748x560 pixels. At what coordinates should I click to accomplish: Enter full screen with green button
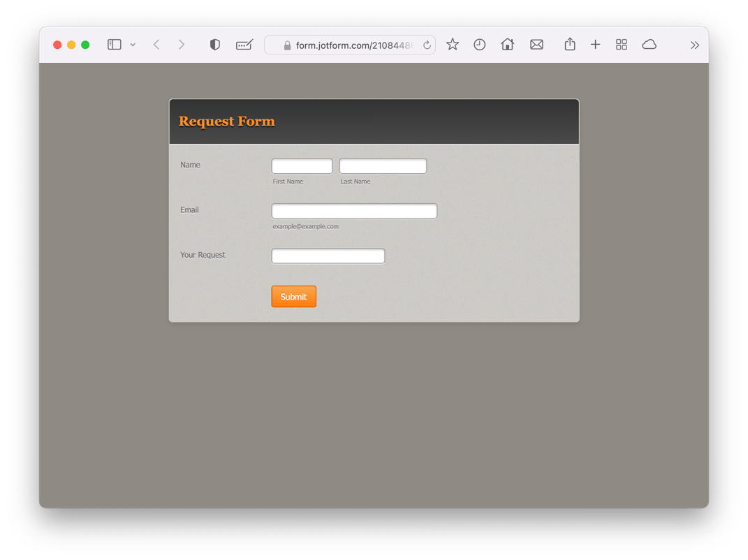tap(85, 45)
